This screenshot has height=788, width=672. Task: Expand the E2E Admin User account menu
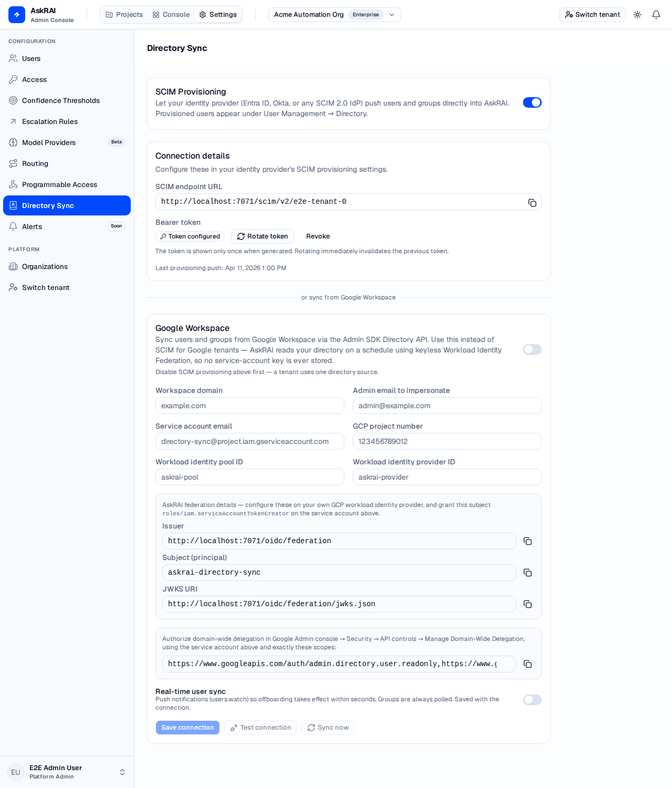[67, 772]
